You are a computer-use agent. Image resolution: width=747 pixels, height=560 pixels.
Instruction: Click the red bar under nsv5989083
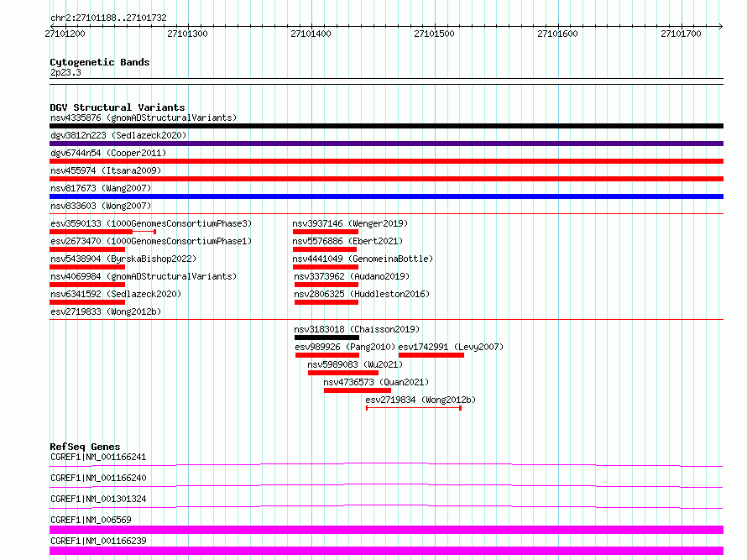(x=343, y=373)
